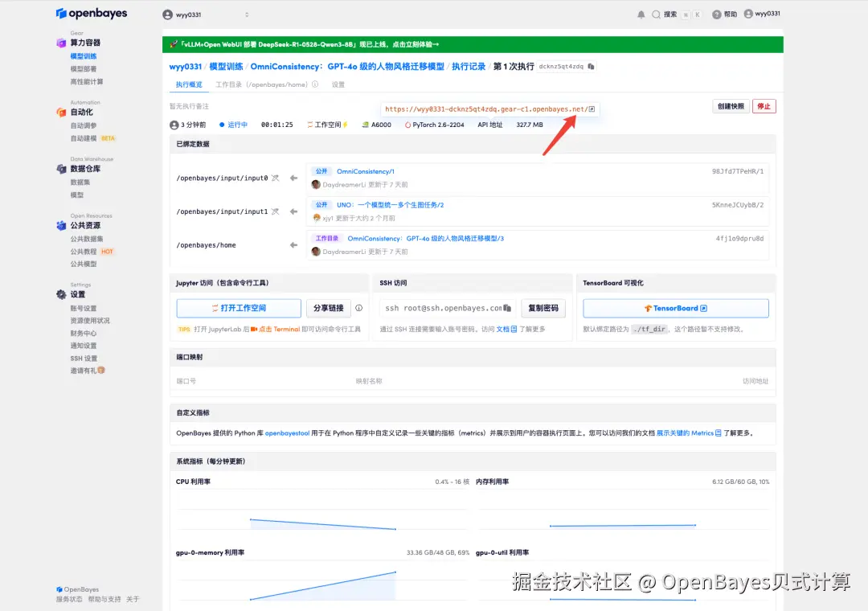This screenshot has width=868, height=611.
Task: Open 公共模型 in the sidebar
Action: coord(84,264)
